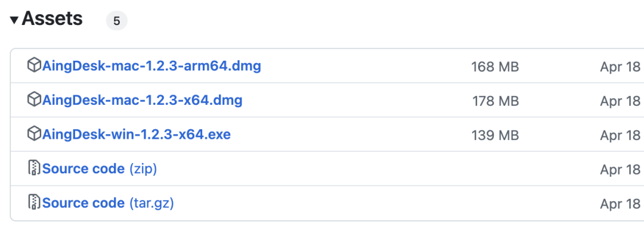
Task: Click archive icon beside Source code (tar.gz)
Action: point(34,202)
